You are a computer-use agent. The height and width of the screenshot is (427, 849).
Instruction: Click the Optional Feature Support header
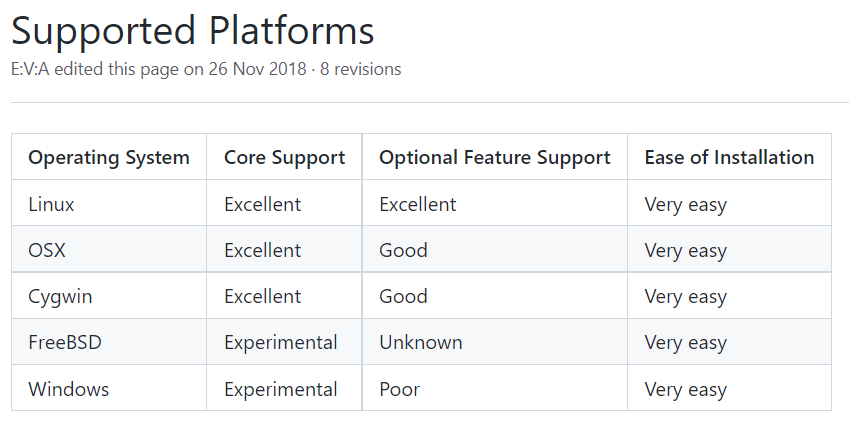495,157
